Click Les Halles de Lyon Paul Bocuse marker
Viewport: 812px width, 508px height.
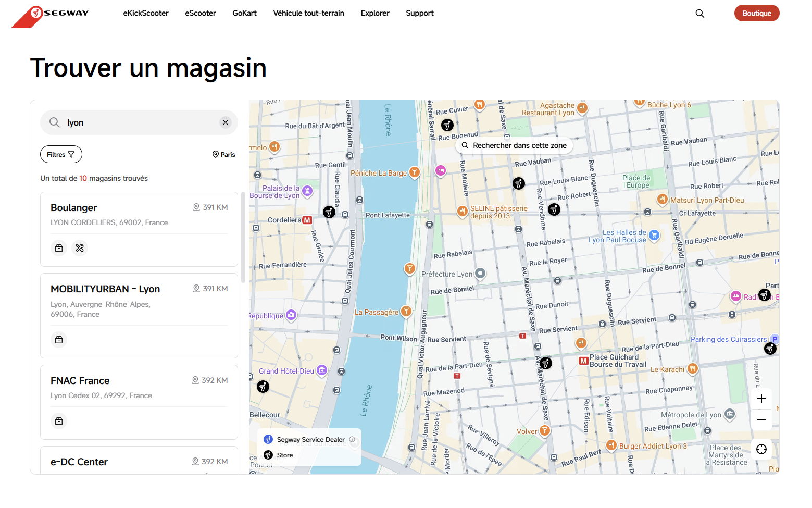[654, 236]
